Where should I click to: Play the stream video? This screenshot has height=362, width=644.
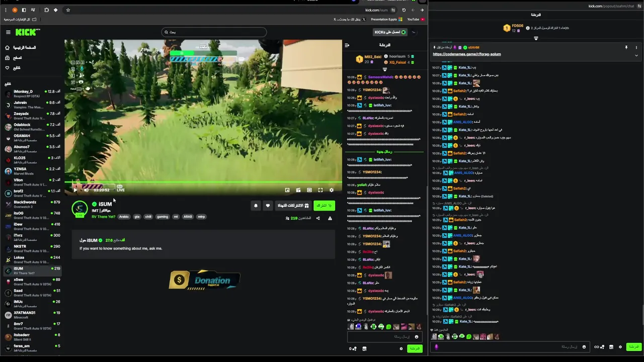[75, 190]
